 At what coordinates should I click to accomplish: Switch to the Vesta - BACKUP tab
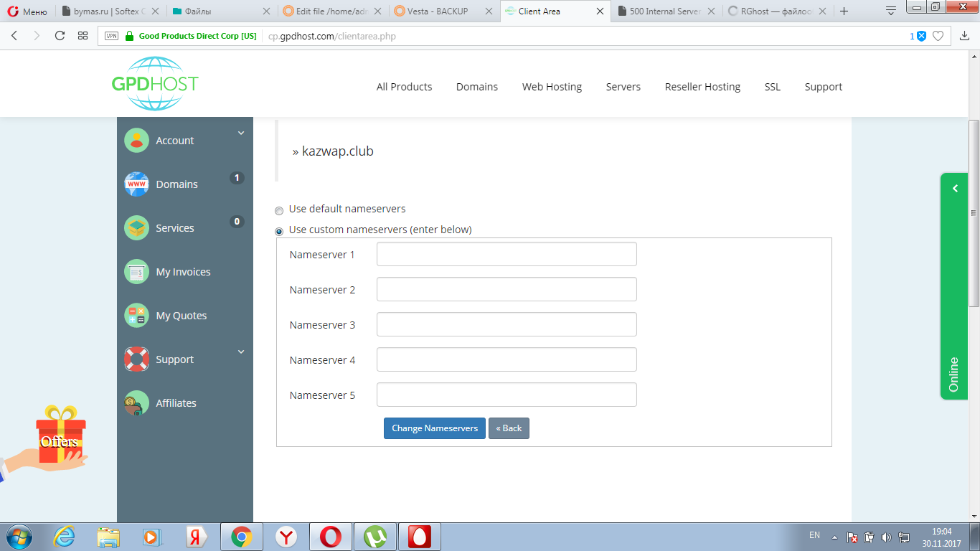pos(438,11)
